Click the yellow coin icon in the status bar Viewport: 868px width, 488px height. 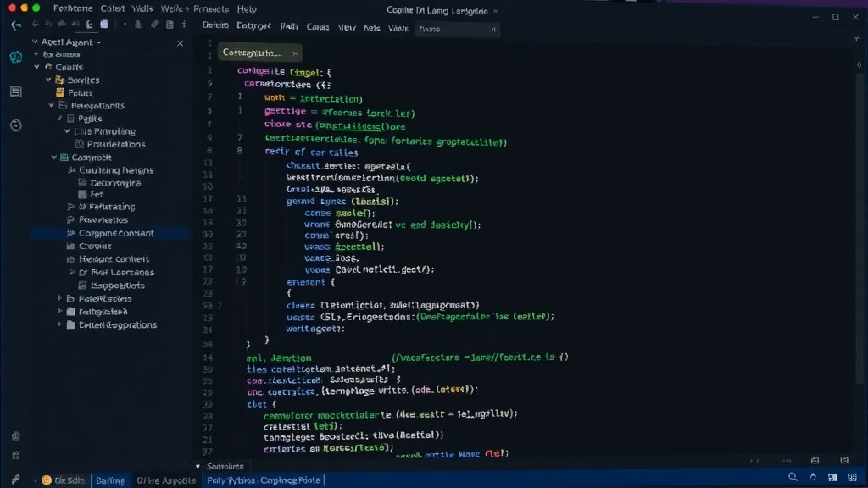click(x=47, y=480)
